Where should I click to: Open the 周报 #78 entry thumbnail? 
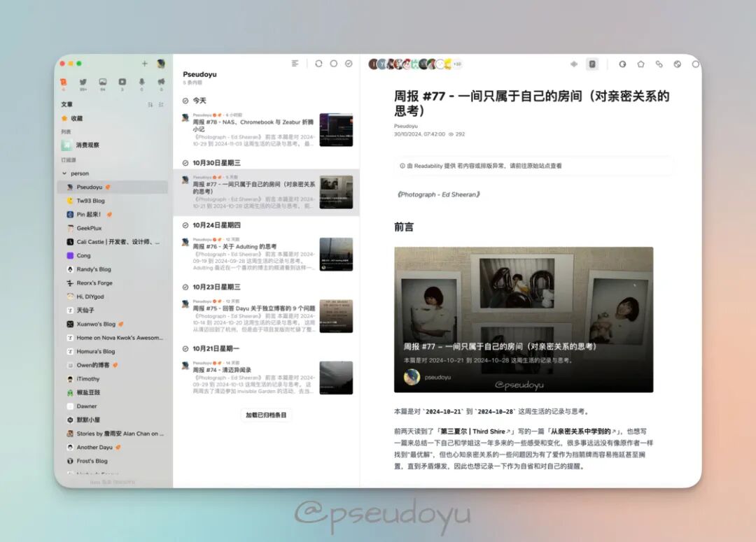336,130
